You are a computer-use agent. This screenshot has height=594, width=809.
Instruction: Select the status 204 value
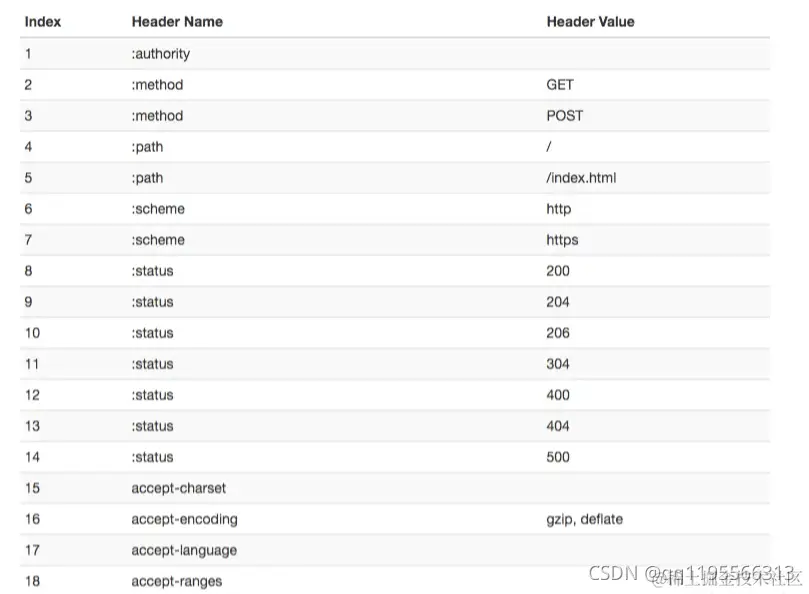click(558, 302)
